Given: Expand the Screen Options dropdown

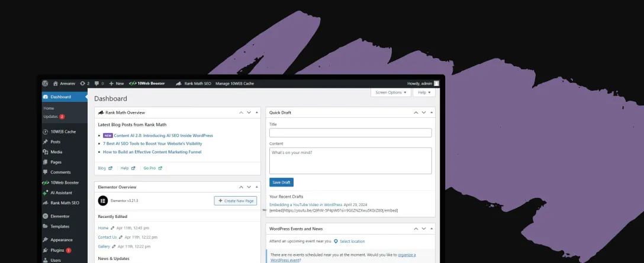Looking at the screenshot, I should tap(391, 92).
